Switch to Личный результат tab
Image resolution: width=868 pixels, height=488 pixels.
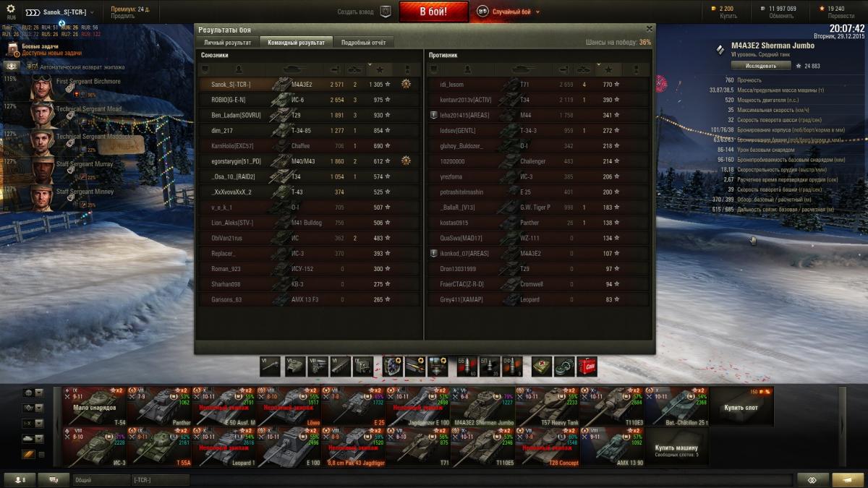226,43
